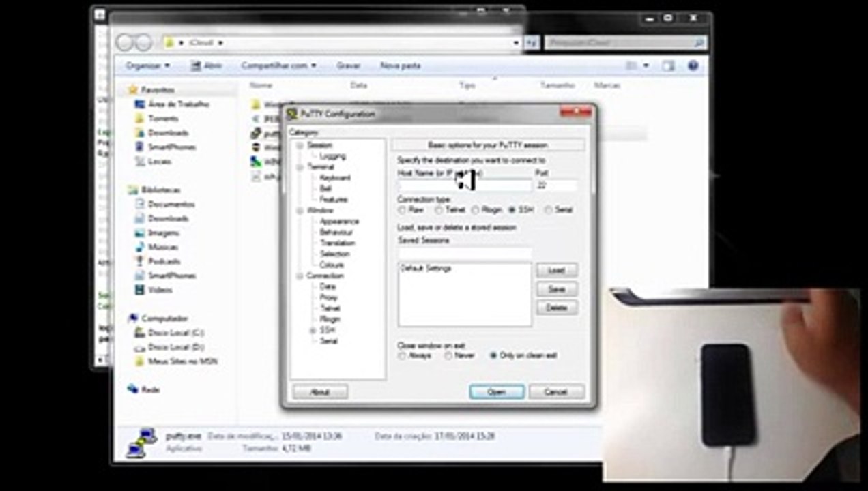Click the Cancel button in PuTTY
868x491 pixels.
(556, 392)
